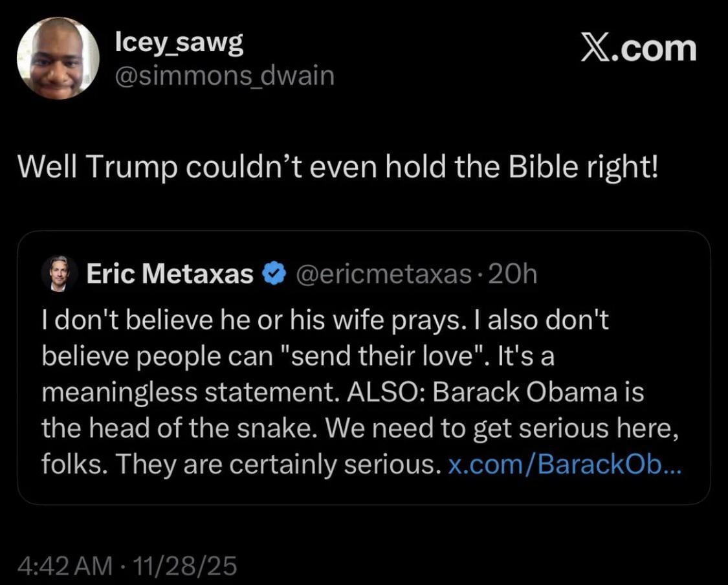Click the Eric Metaxas name
728x585 pixels.
[170, 275]
